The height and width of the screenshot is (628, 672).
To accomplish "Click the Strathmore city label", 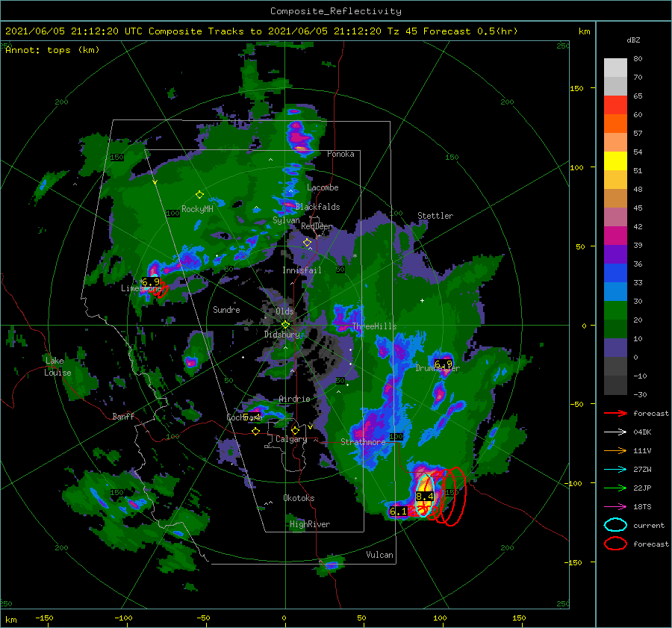I will pyautogui.click(x=363, y=441).
